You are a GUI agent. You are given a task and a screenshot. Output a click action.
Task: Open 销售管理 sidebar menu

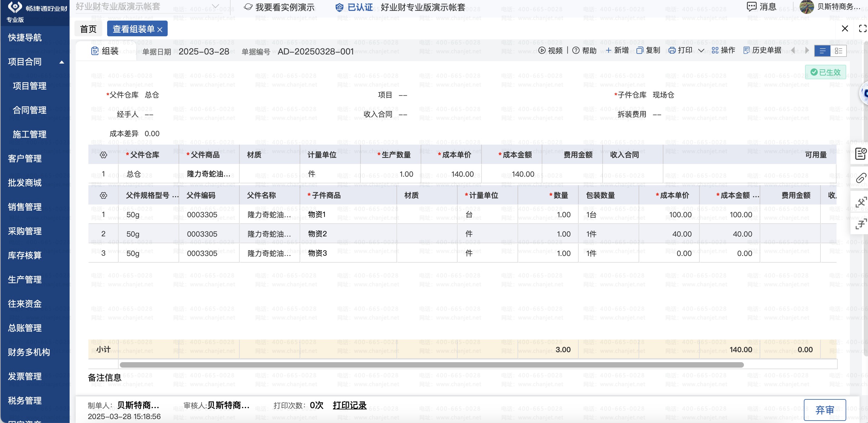point(25,207)
